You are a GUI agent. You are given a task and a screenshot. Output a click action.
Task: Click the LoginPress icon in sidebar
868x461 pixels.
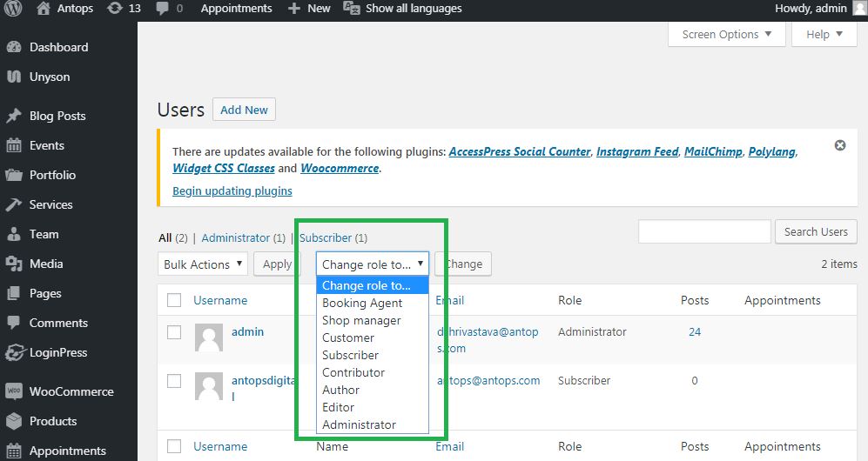[15, 352]
